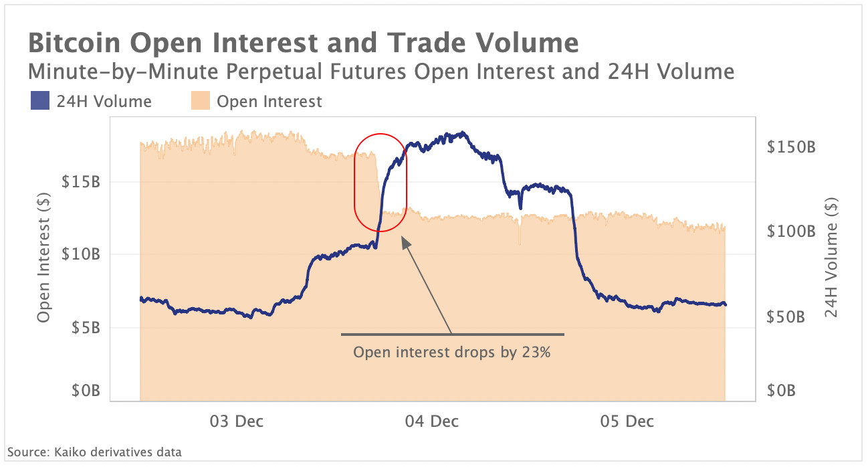Open the Kaiko derivatives data source text

94,452
